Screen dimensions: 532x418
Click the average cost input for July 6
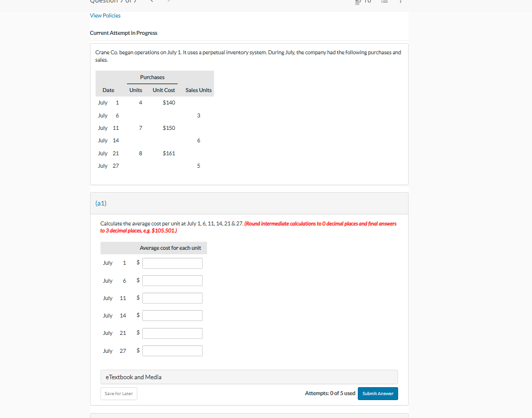point(172,280)
